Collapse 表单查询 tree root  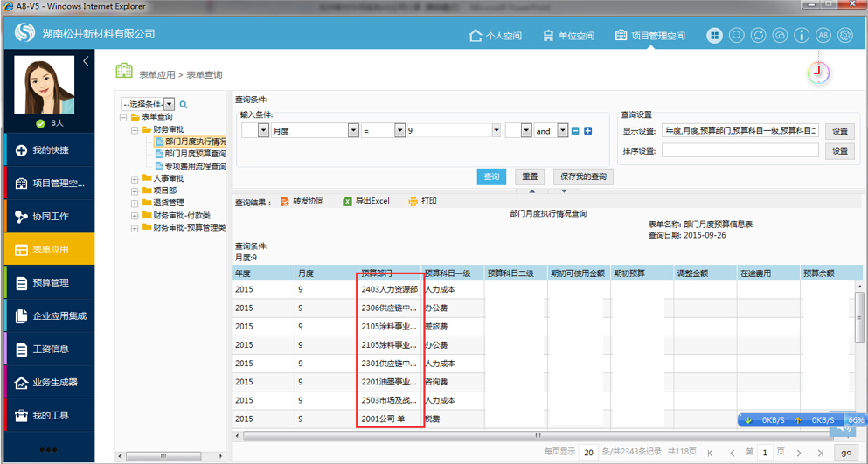pyautogui.click(x=123, y=117)
